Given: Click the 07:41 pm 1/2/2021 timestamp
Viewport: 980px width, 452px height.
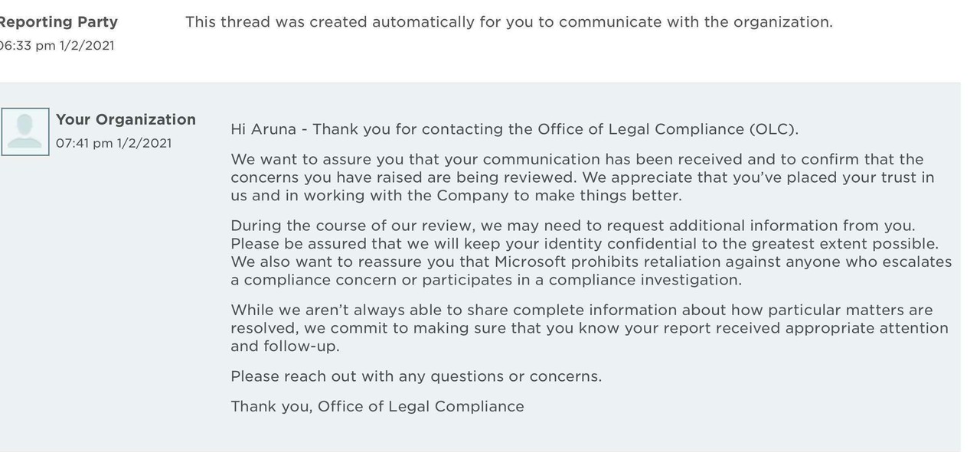Looking at the screenshot, I should point(113,144).
